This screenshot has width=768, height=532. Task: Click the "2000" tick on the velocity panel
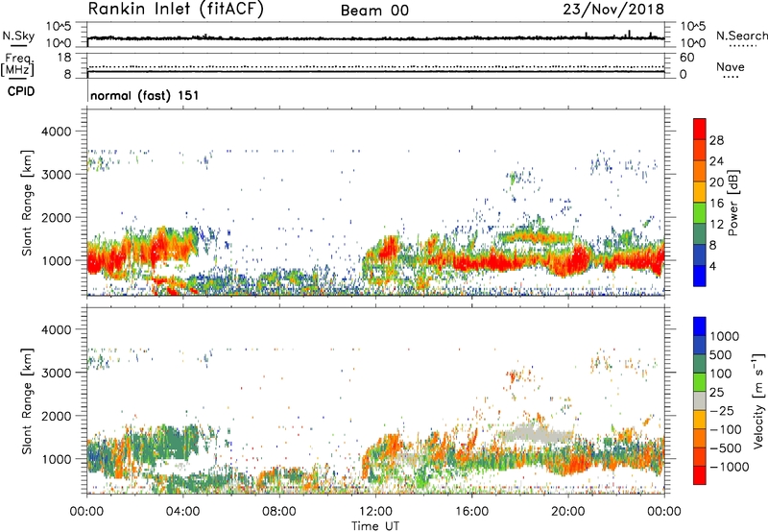coord(57,416)
